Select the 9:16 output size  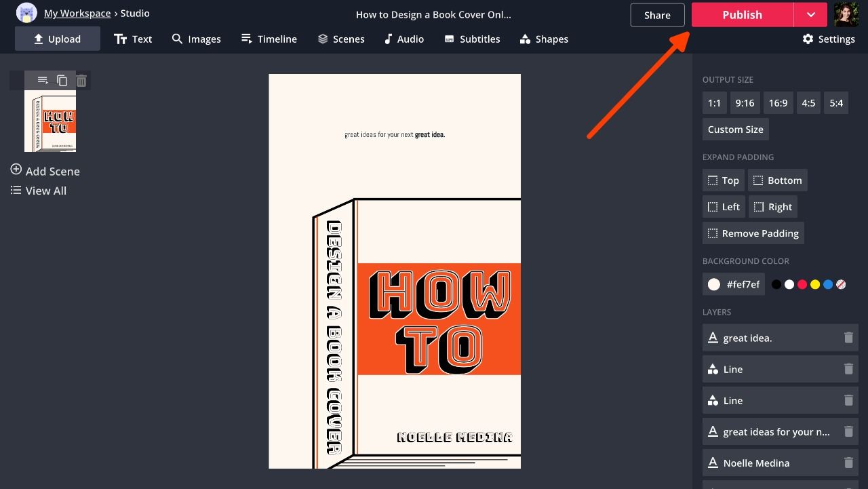click(x=745, y=103)
